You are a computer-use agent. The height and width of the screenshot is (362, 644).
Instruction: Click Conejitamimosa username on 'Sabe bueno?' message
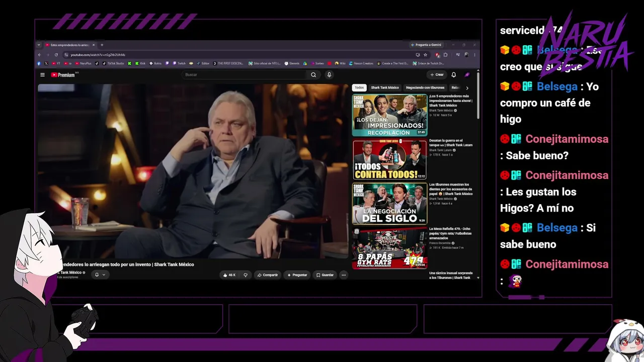tap(567, 139)
